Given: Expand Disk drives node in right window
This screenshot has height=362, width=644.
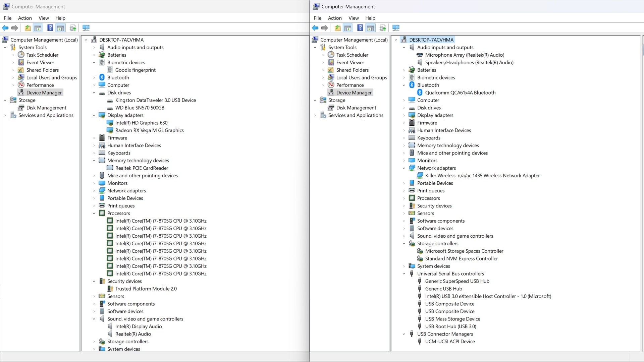Looking at the screenshot, I should coord(404,108).
